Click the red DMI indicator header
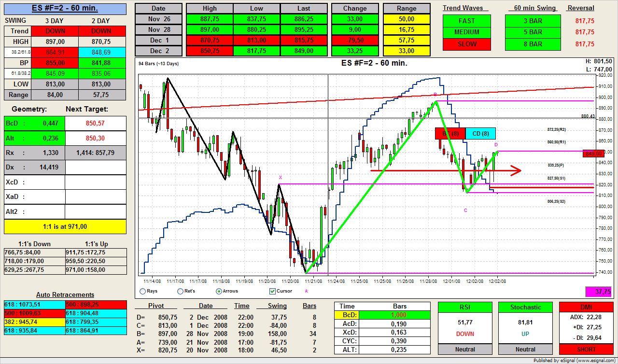Image resolution: width=618 pixels, height=364 pixels. coord(586,308)
